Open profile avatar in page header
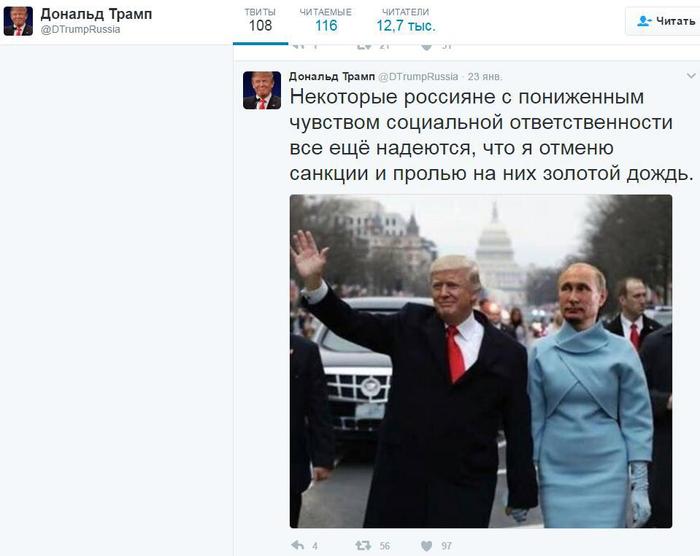 (x=18, y=21)
